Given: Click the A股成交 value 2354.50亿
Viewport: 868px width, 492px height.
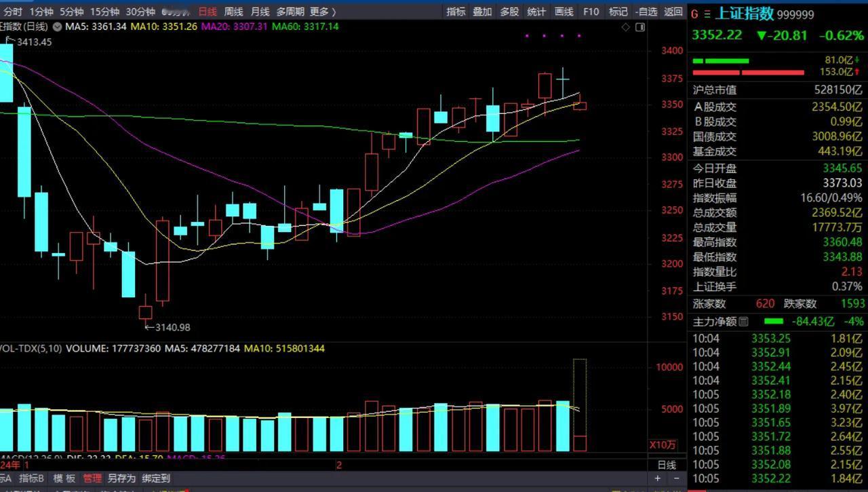Looking at the screenshot, I should point(837,107).
